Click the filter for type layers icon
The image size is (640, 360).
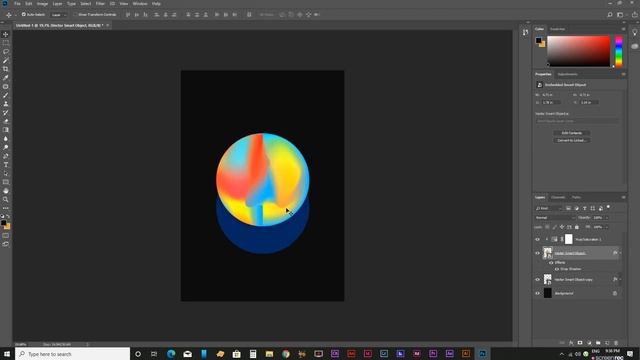[584, 209]
